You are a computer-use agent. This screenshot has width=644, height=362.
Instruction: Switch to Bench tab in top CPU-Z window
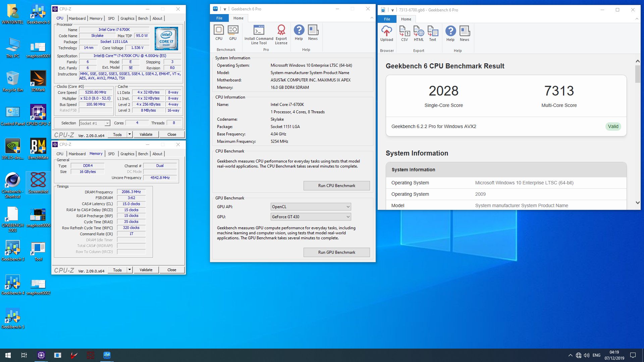point(143,18)
